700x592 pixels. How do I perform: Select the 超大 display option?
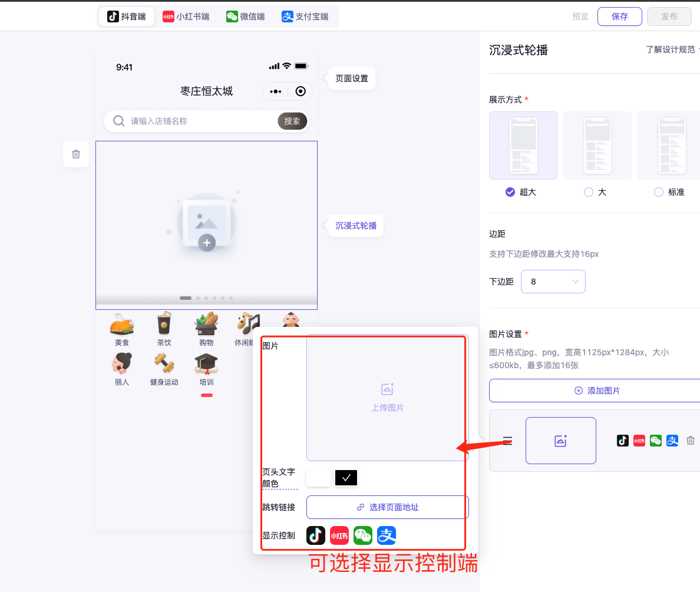[x=511, y=192]
